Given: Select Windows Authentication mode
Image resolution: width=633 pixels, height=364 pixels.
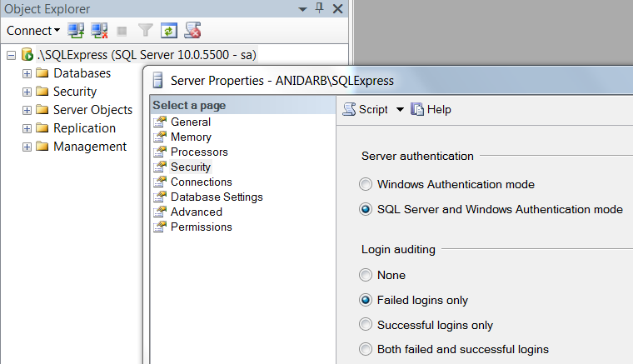Looking at the screenshot, I should pos(366,184).
